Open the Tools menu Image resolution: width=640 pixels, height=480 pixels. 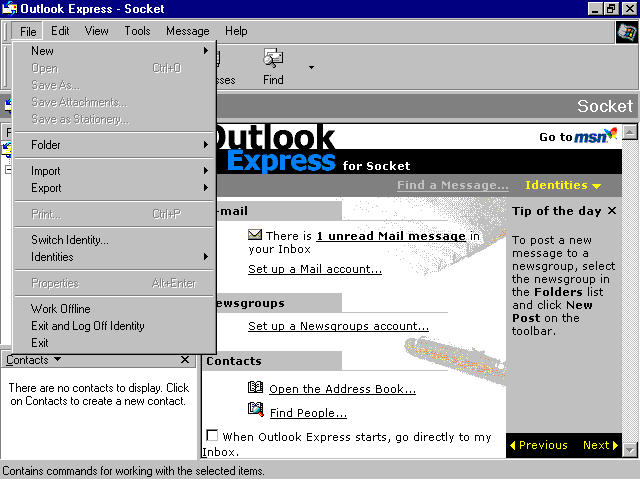[137, 31]
